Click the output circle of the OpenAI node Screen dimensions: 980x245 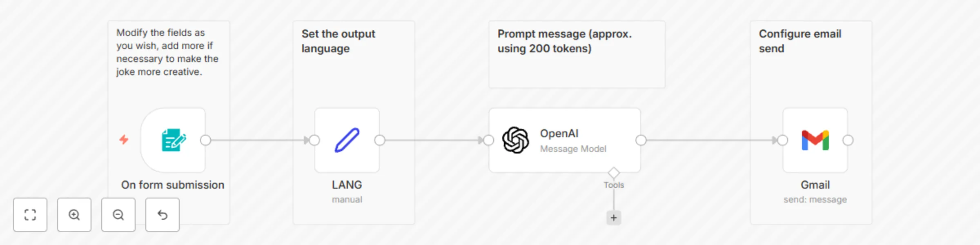(x=641, y=140)
